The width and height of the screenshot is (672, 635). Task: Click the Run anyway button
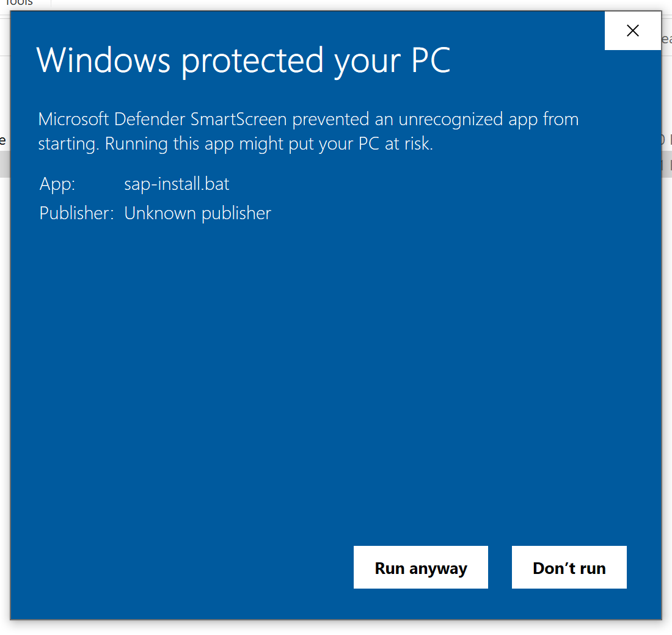tap(420, 568)
